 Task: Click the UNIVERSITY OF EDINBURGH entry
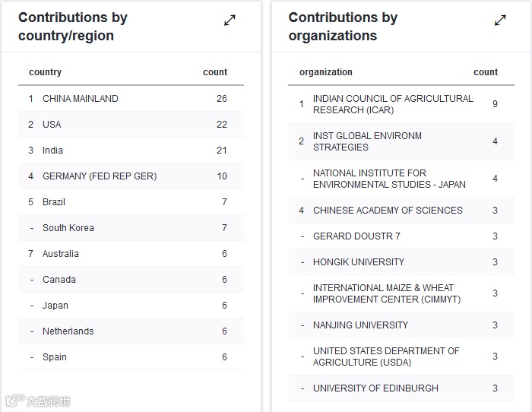pos(375,388)
